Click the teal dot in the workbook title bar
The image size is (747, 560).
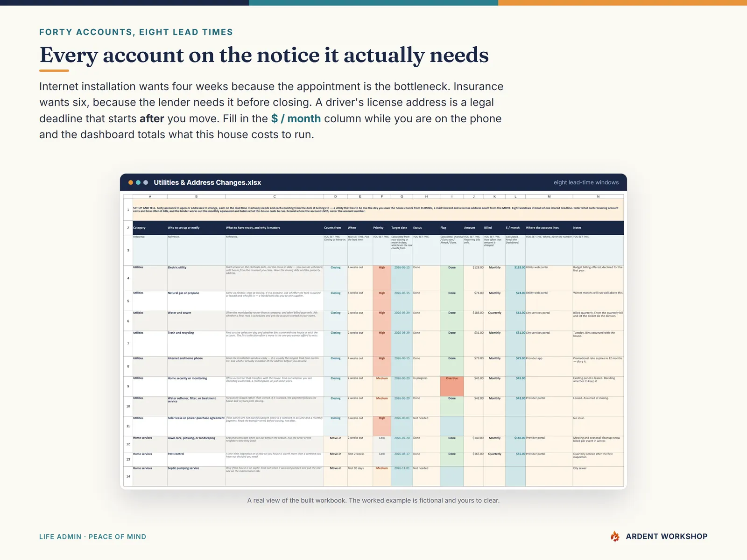pyautogui.click(x=138, y=182)
